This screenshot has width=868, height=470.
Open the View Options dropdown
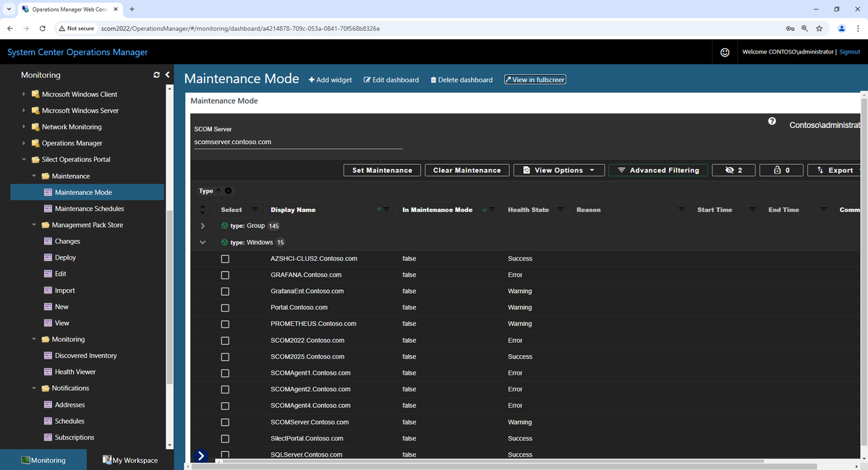point(559,170)
